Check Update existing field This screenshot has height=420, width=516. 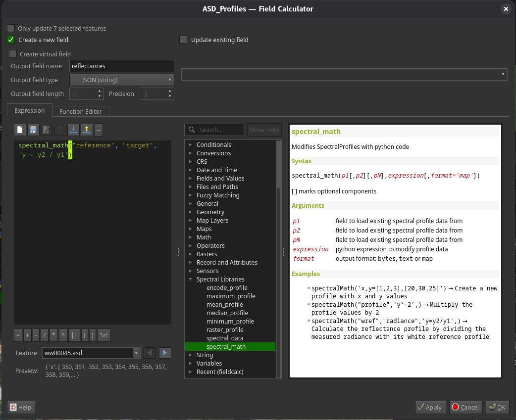(x=183, y=40)
